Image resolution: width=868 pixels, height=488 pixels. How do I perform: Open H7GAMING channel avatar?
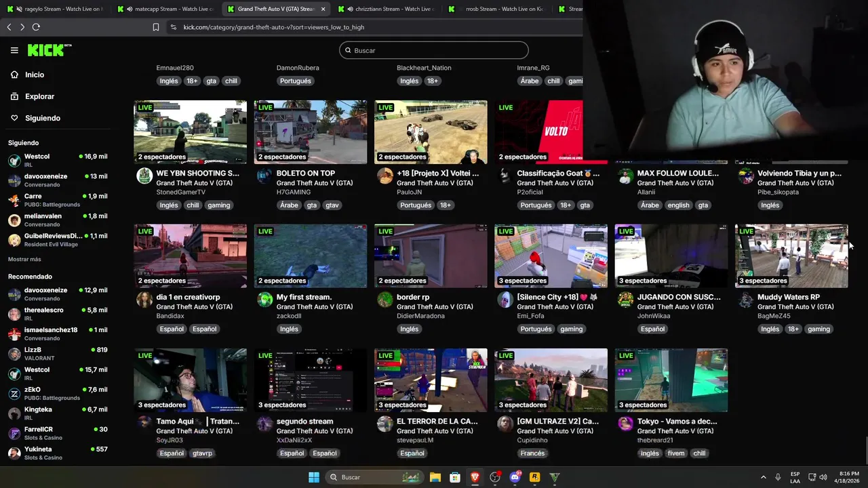(264, 176)
